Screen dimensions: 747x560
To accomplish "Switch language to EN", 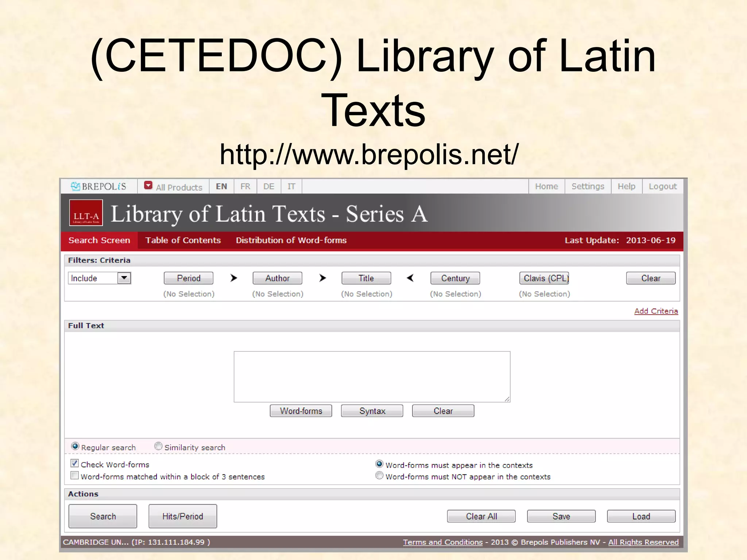I will (221, 186).
